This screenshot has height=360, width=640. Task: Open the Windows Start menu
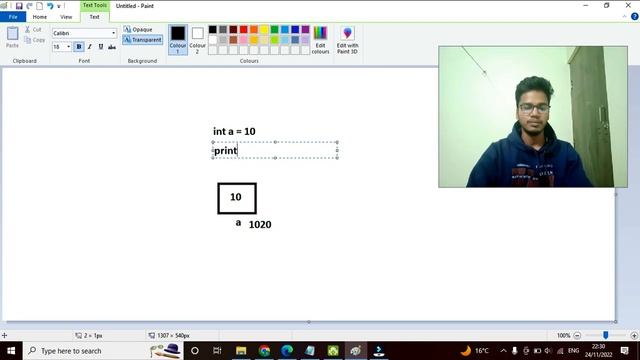(11, 351)
